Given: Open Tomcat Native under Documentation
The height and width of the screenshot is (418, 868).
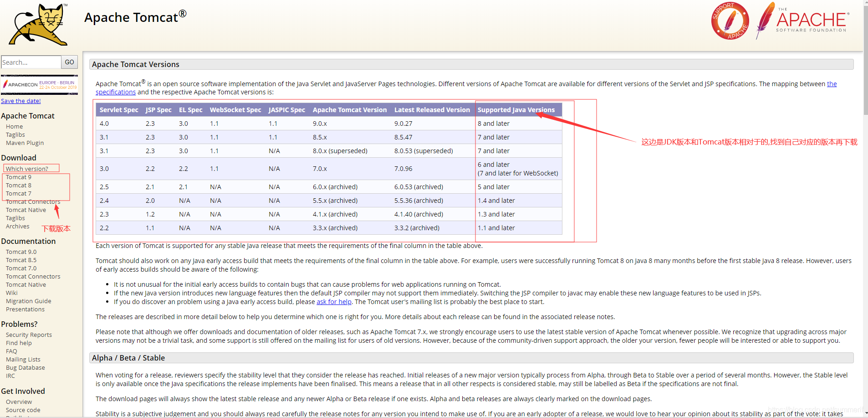Looking at the screenshot, I should [x=26, y=285].
